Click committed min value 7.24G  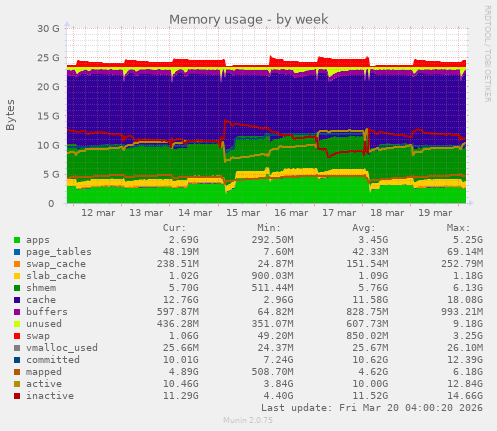(x=278, y=360)
